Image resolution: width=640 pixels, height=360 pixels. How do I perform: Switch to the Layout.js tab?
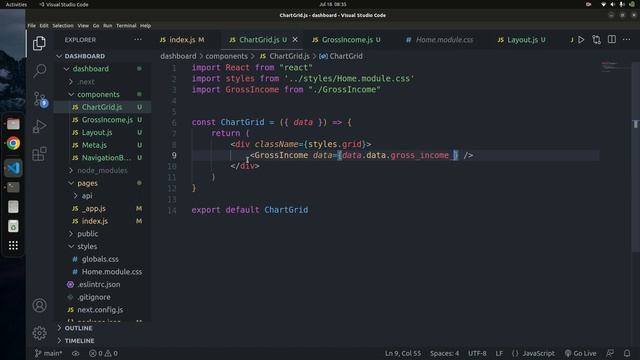[522, 40]
